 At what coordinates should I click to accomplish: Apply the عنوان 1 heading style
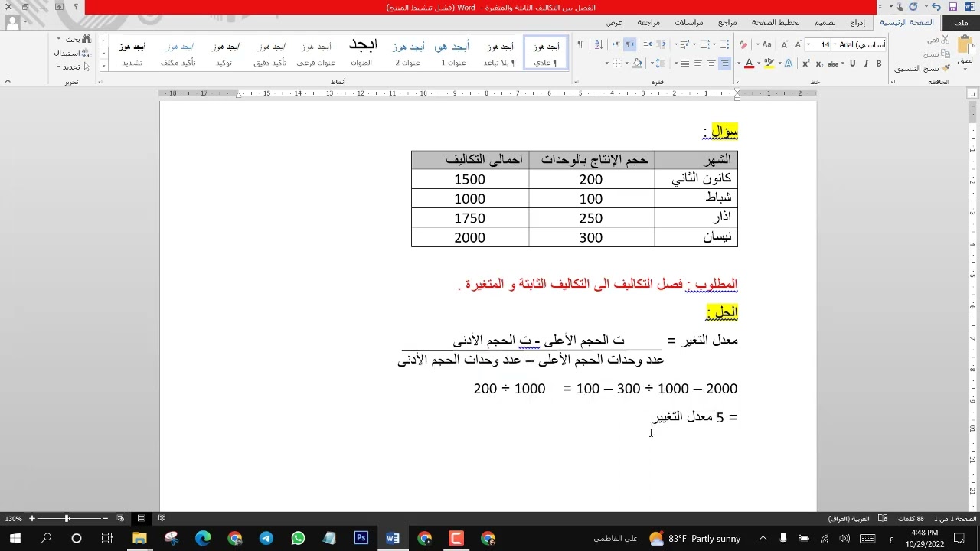click(x=453, y=54)
